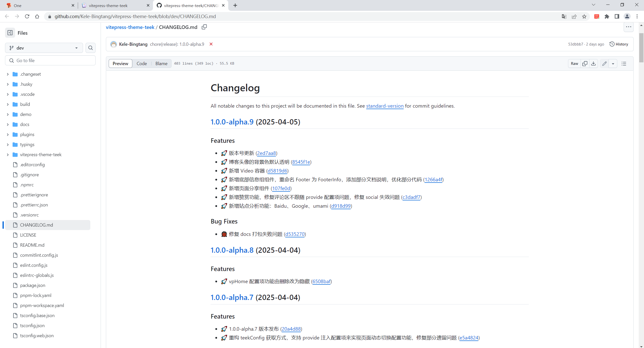644x348 pixels.
Task: Click the copy raw file icon
Action: [585, 64]
